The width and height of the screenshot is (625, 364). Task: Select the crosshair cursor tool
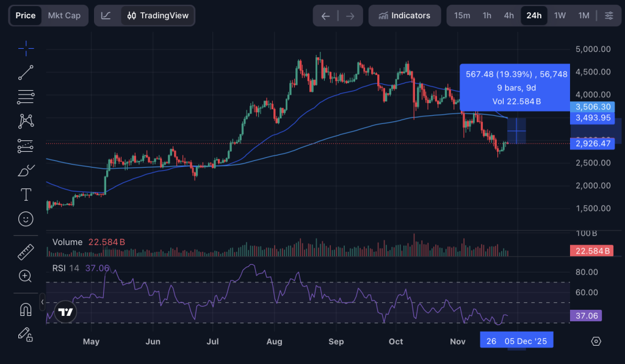click(x=25, y=48)
